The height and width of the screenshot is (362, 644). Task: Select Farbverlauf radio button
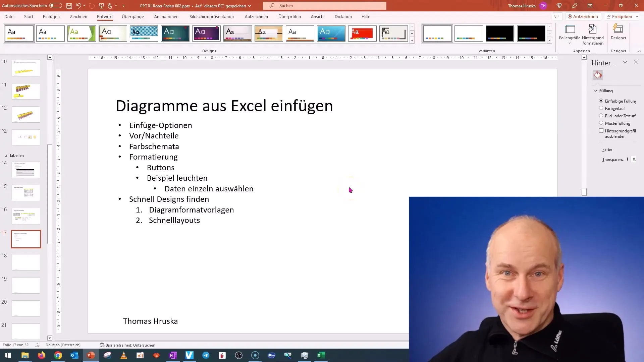coord(601,108)
